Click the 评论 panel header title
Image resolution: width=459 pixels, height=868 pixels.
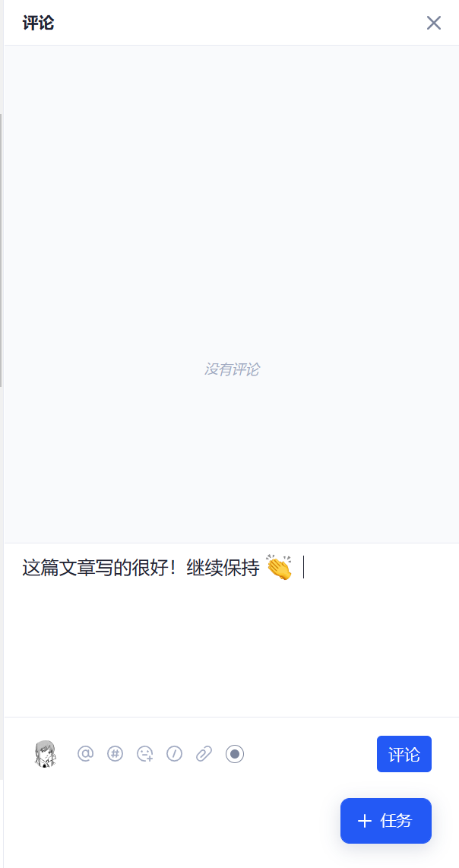38,24
